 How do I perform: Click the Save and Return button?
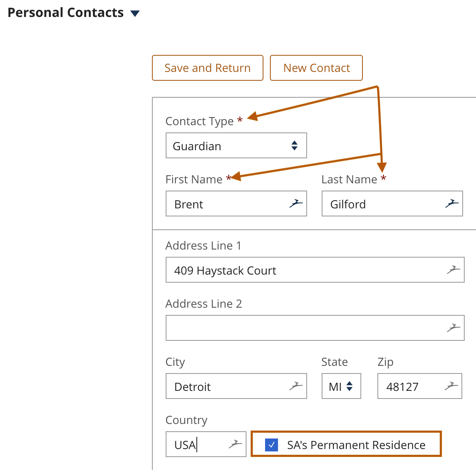pos(207,67)
